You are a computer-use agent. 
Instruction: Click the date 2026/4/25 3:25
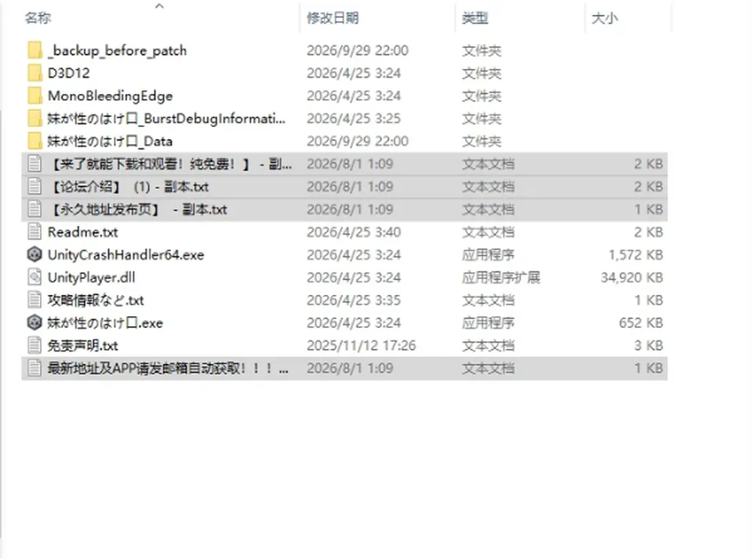tap(354, 118)
